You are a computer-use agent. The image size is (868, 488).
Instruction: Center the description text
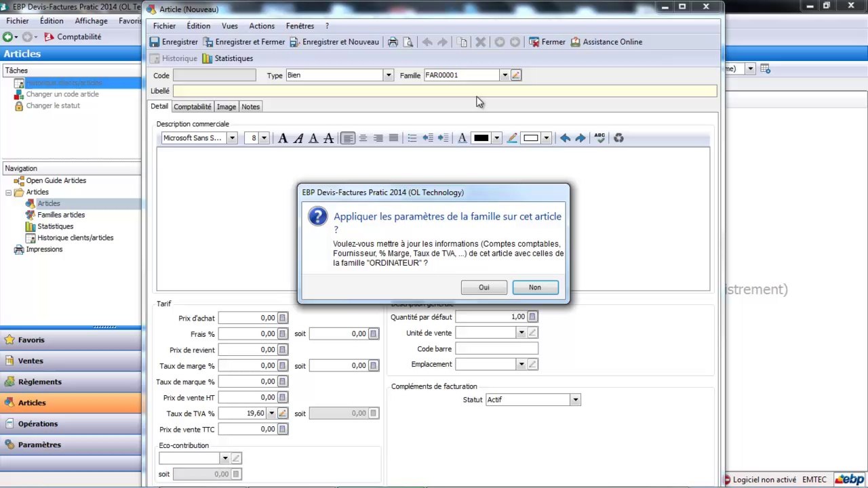click(363, 138)
